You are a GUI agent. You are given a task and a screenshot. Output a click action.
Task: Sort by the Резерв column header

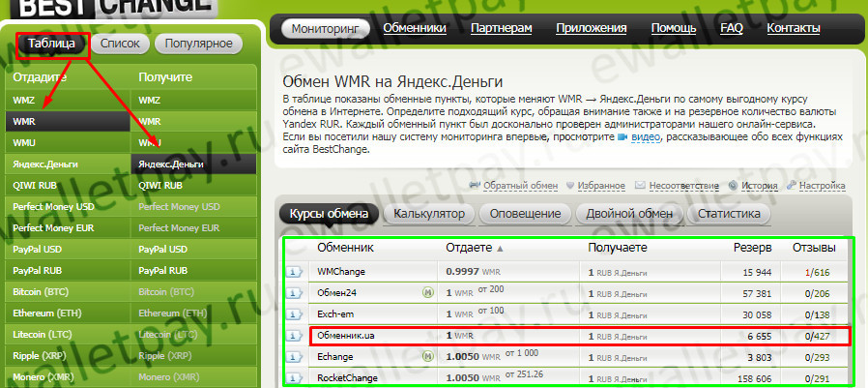coord(752,249)
